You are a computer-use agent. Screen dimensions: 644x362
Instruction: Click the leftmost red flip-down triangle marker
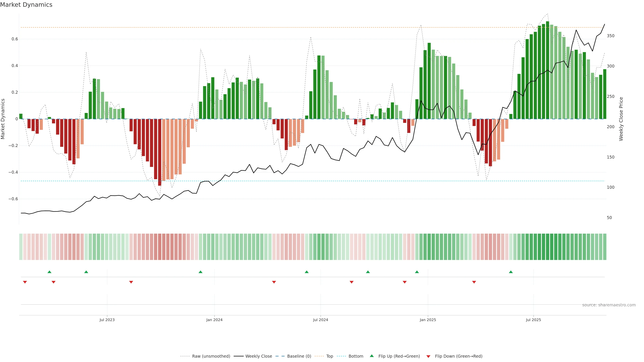tap(25, 282)
